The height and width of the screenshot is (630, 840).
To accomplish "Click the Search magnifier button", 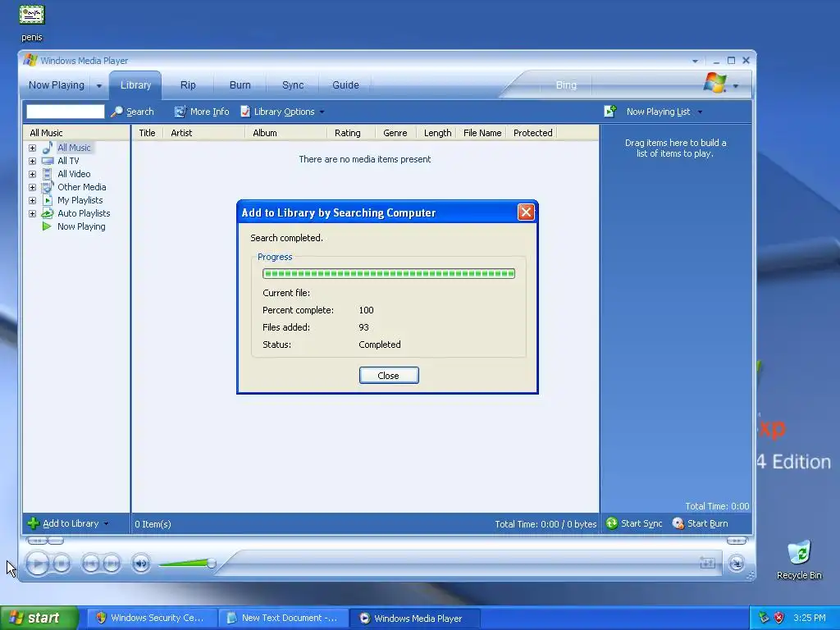I will 132,112.
